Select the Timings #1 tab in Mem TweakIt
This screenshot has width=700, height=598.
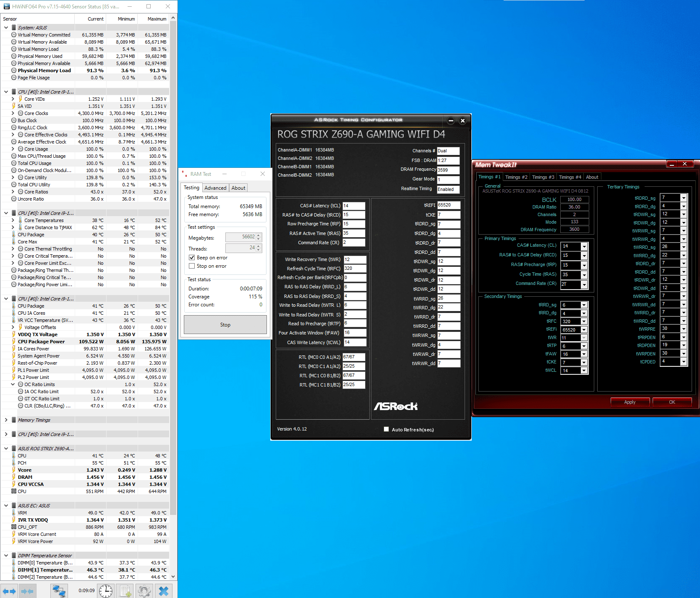click(x=489, y=177)
